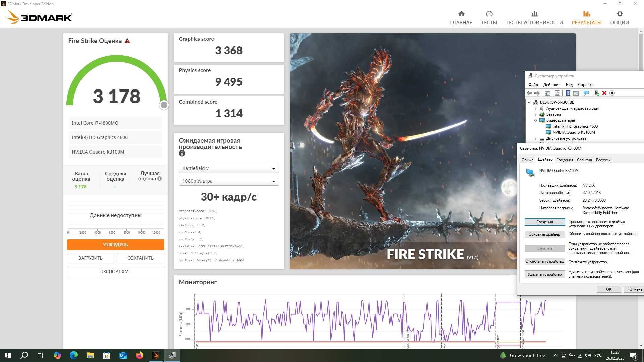Open Wi-Fi network tray icon
Viewport: 644px width, 362px height.
coord(580,355)
